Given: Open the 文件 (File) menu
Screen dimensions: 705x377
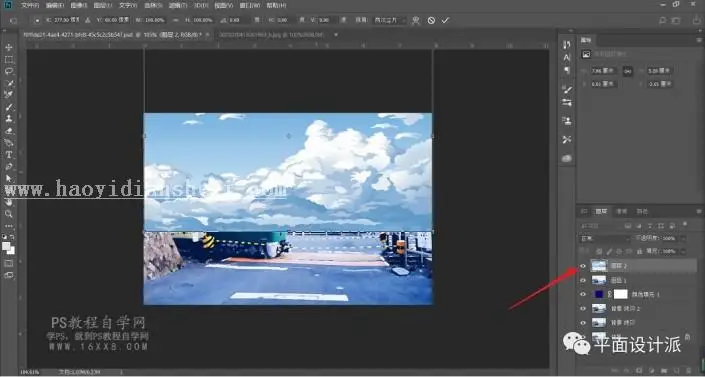Looking at the screenshot, I should click(x=30, y=5).
